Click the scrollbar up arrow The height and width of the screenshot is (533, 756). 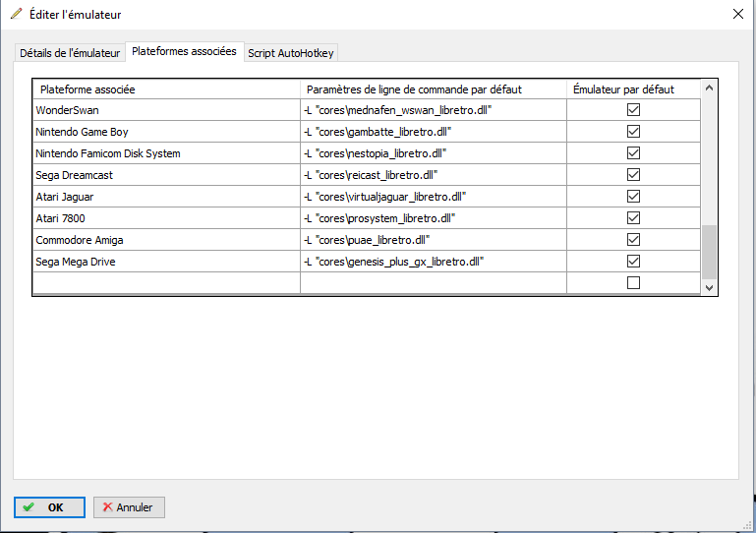point(709,88)
